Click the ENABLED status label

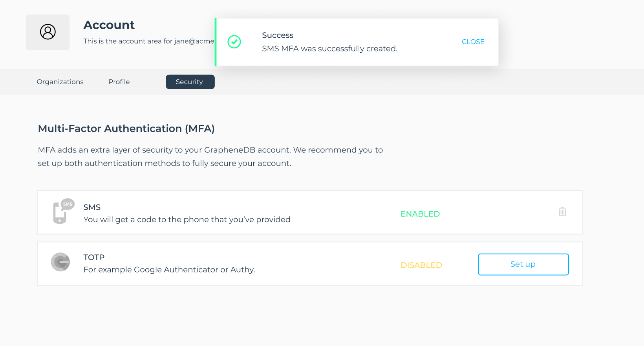click(420, 214)
